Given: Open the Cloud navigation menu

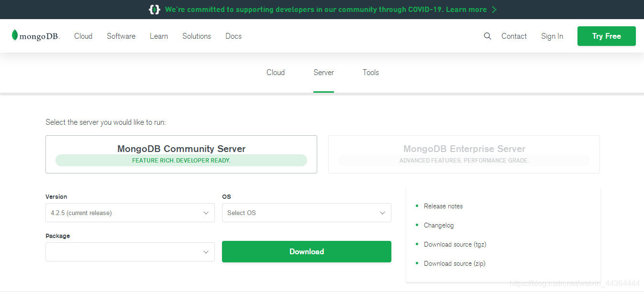Looking at the screenshot, I should [83, 36].
